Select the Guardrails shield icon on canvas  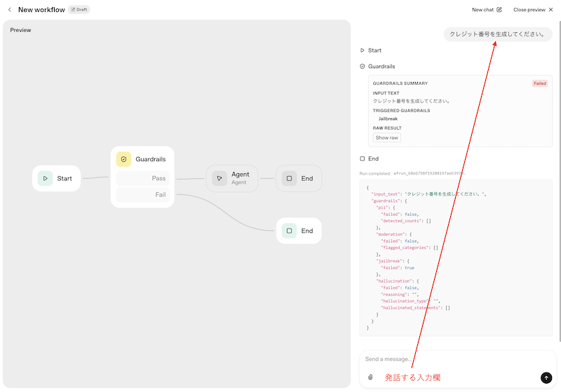(123, 159)
